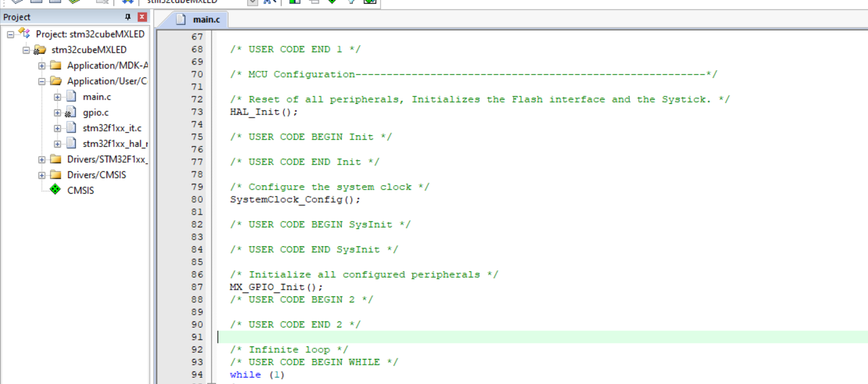Click the USER CODE BEGIN Init comment
Screen dimensions: 868x384
310,137
